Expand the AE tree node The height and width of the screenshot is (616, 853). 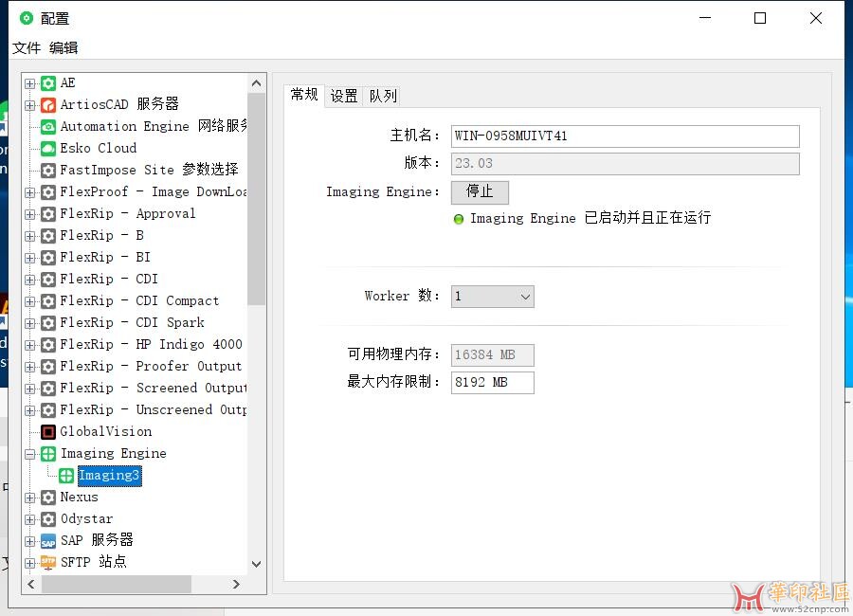[x=30, y=83]
